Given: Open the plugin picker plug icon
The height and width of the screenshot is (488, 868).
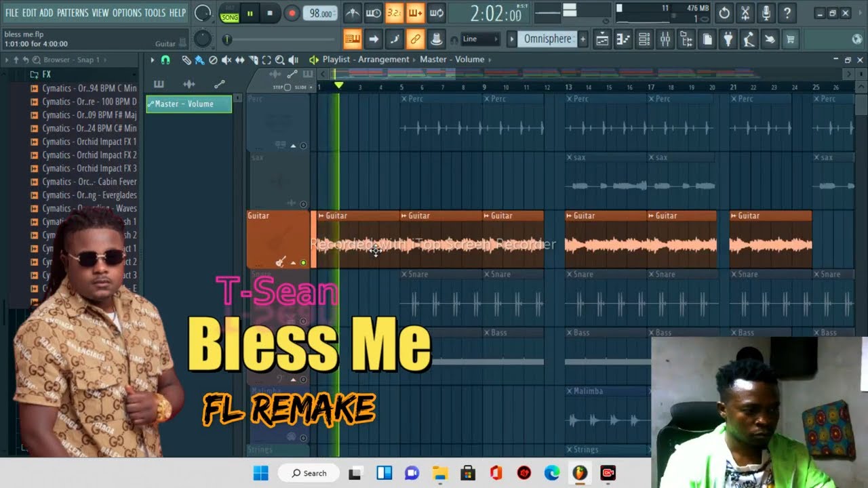Looking at the screenshot, I should (728, 40).
